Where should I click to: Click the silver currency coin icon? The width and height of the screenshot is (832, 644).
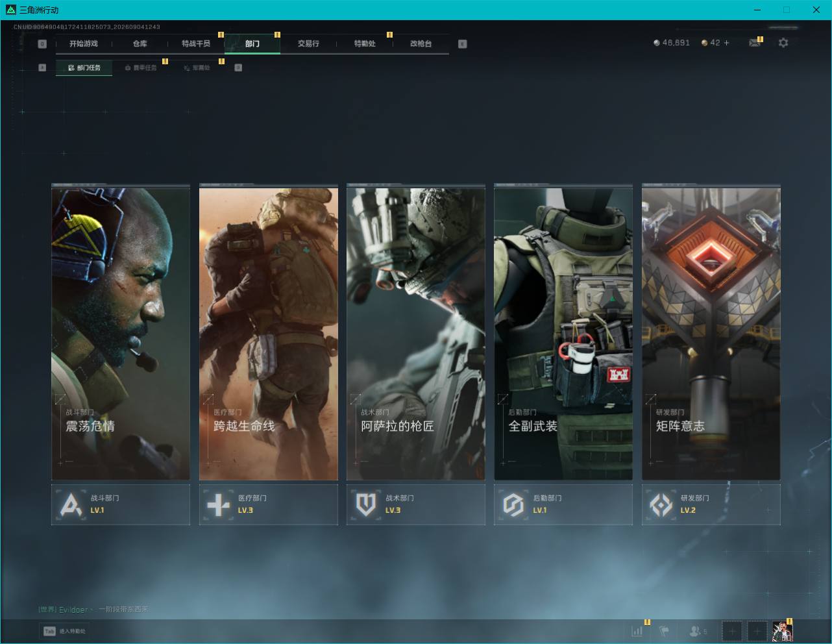[x=657, y=43]
